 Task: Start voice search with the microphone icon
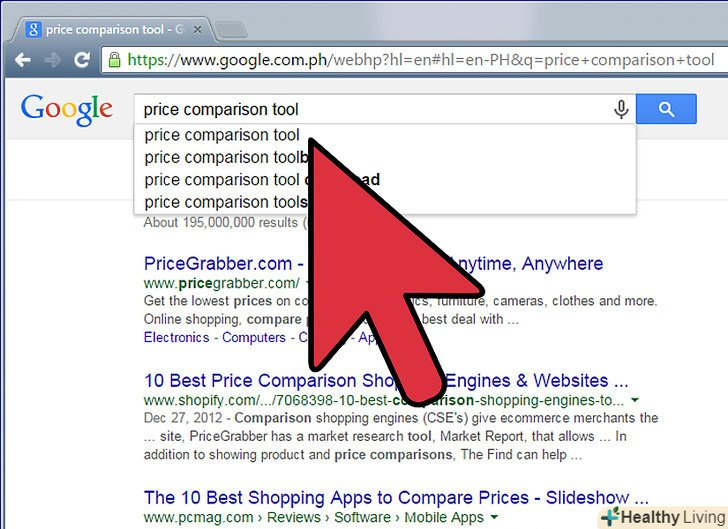click(621, 110)
